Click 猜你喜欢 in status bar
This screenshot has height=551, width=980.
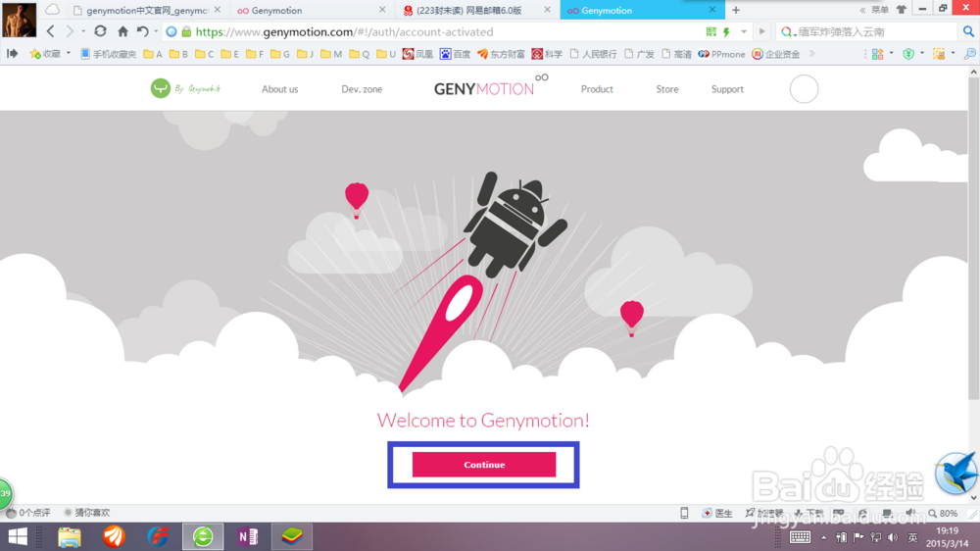pos(87,513)
